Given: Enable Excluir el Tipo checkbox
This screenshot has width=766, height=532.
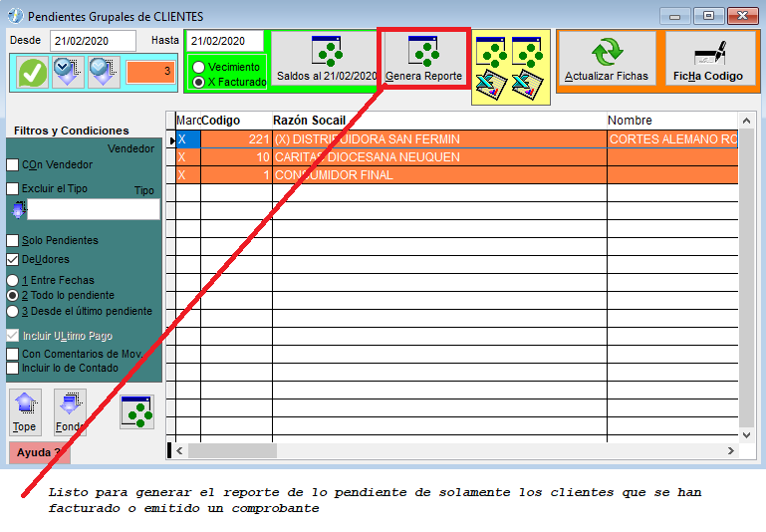Looking at the screenshot, I should pyautogui.click(x=13, y=188).
